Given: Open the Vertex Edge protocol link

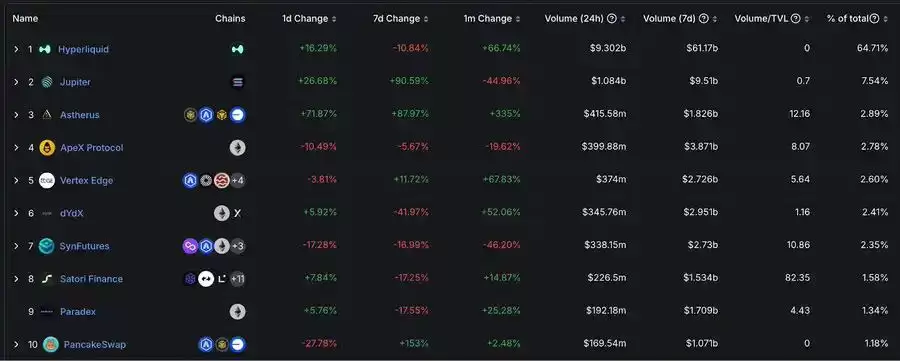Looking at the screenshot, I should 87,180.
